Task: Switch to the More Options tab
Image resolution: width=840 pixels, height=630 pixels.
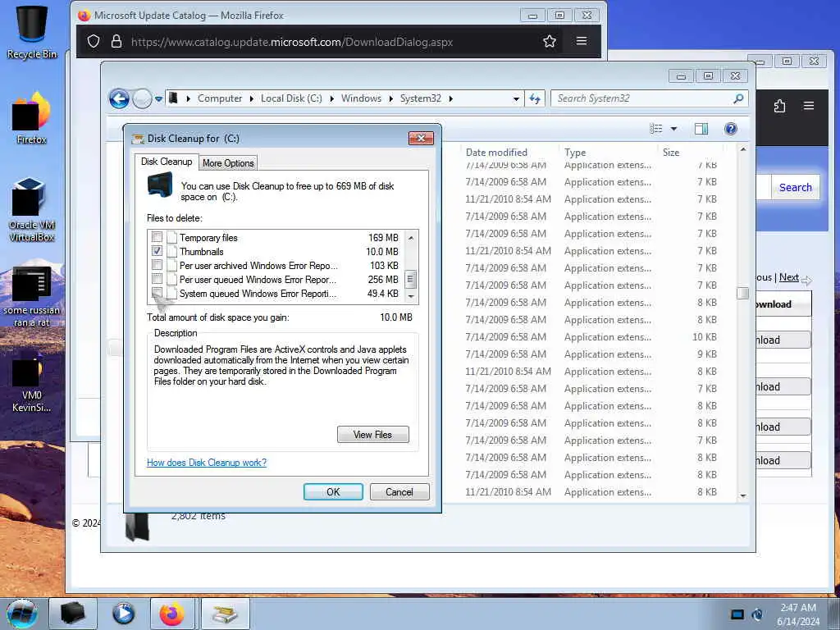Action: click(228, 163)
